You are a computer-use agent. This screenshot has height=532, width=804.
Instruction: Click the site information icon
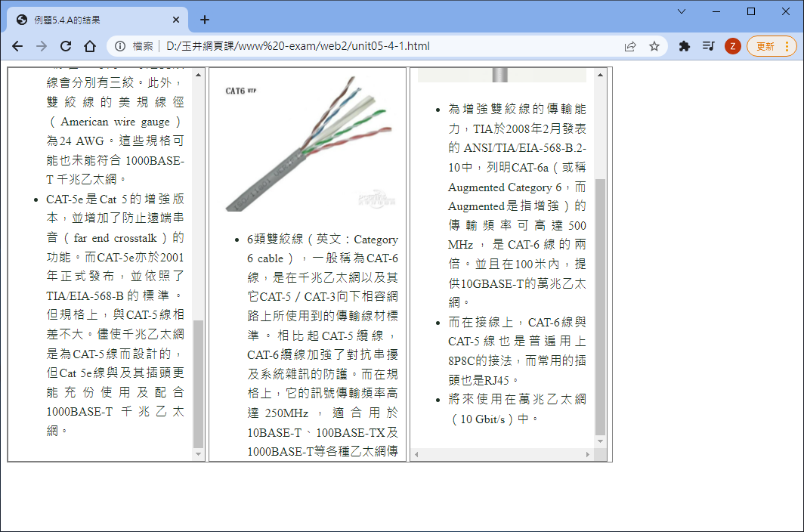(x=120, y=46)
